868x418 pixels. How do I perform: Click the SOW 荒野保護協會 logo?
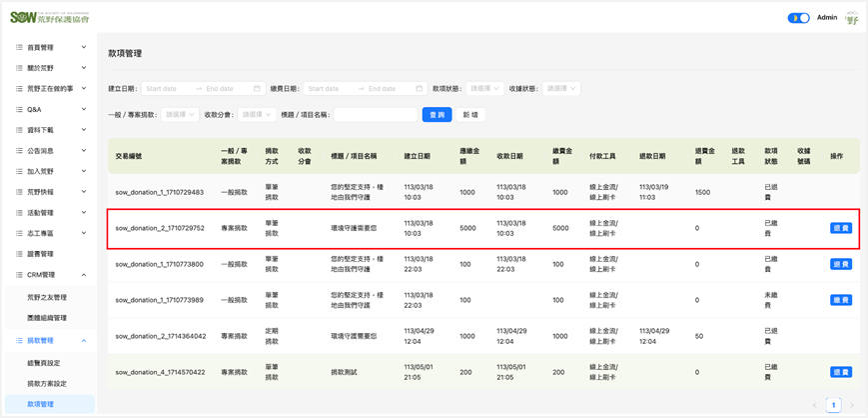[48, 17]
